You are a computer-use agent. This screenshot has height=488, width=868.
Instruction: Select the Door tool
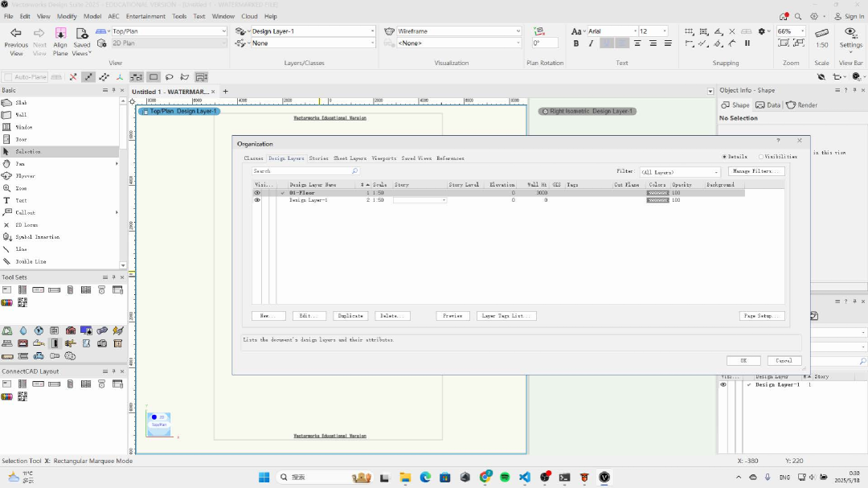pos(22,139)
